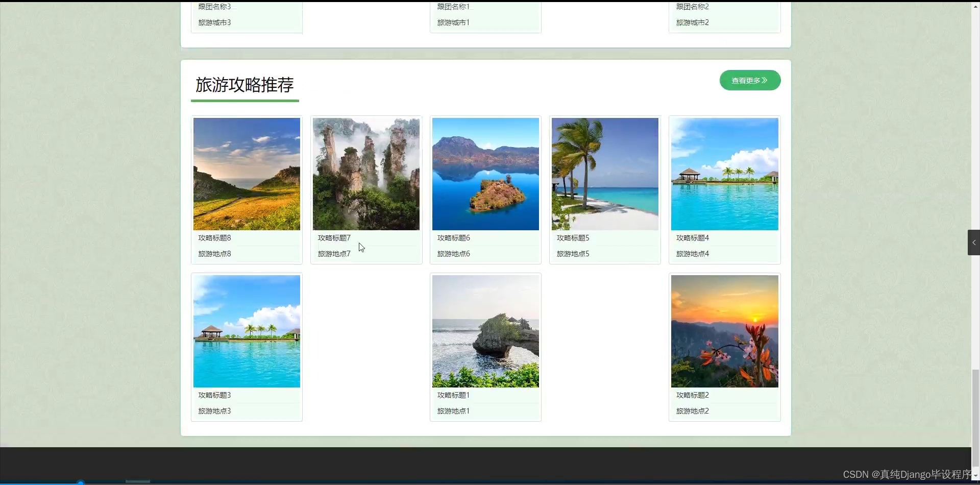Open the 攻略标题1 sea rock arch image
Screen dimensions: 980x485
pos(485,331)
